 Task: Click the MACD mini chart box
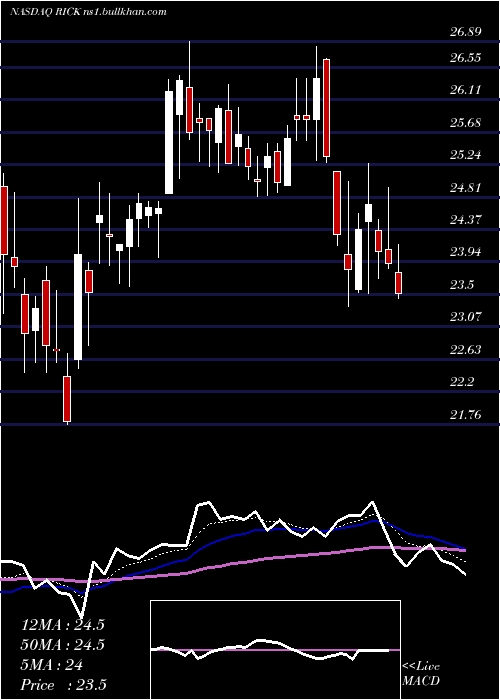click(x=275, y=650)
